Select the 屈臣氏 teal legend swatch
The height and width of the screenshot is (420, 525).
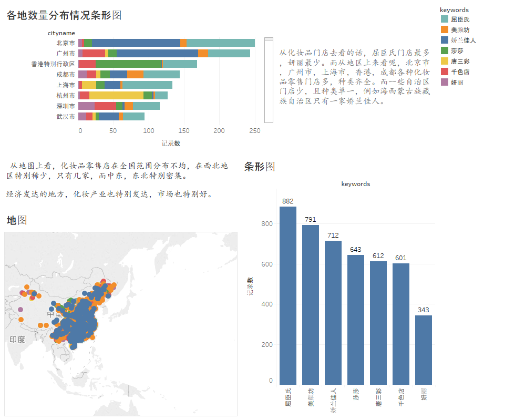[x=444, y=19]
